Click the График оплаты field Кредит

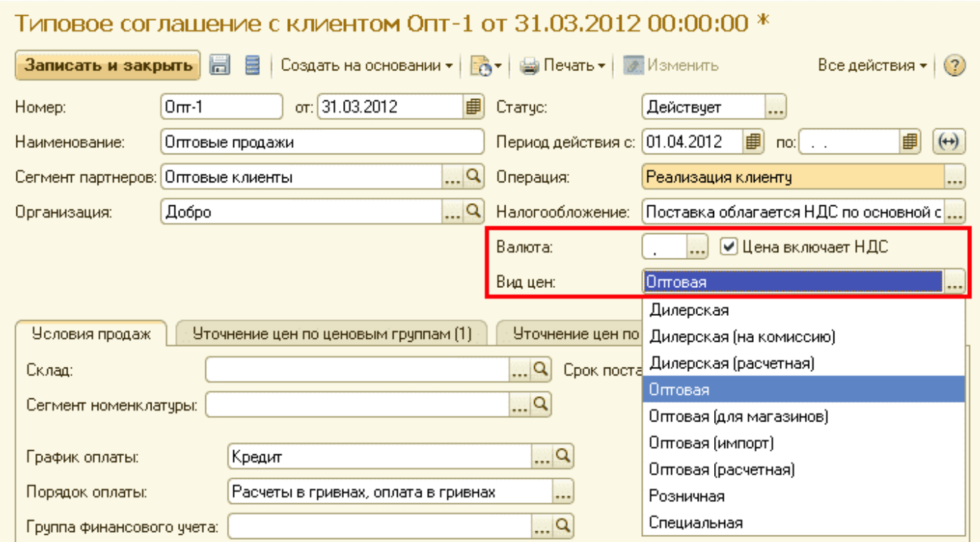click(x=381, y=456)
